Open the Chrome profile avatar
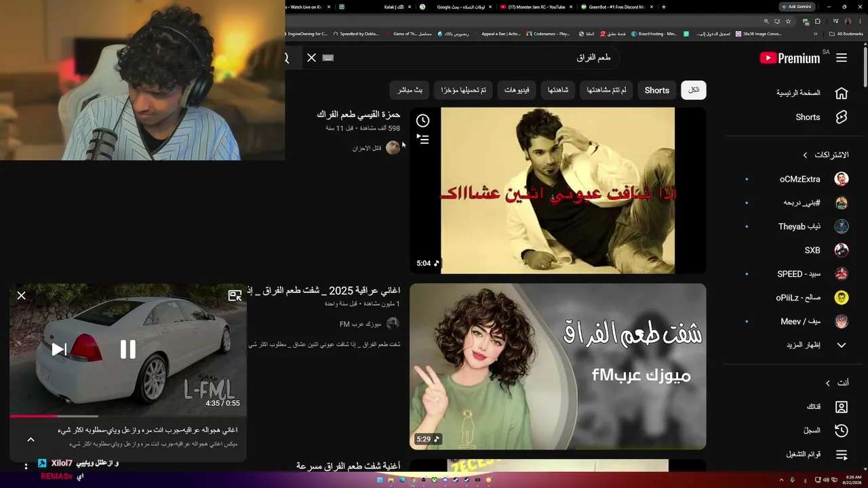Image resolution: width=868 pixels, height=488 pixels. pyautogui.click(x=848, y=22)
